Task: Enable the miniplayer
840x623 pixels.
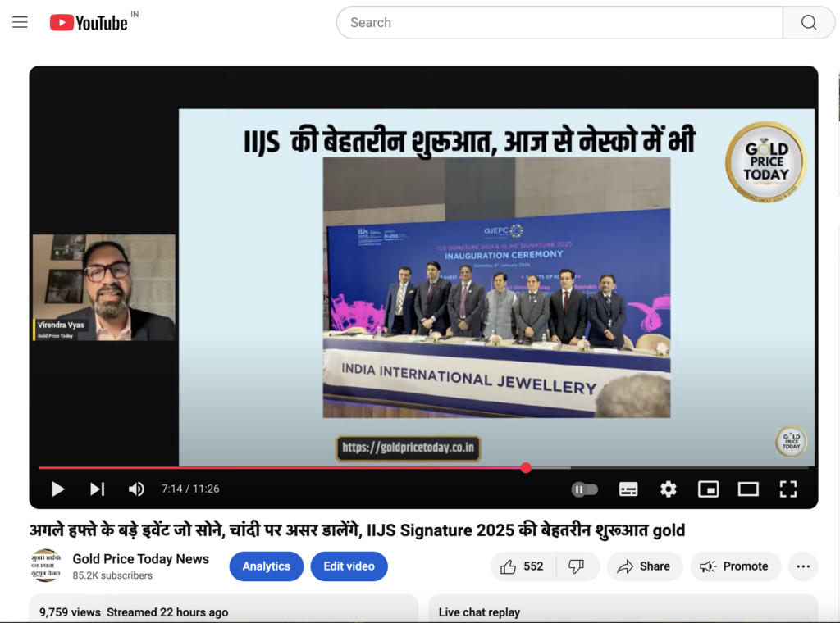Action: tap(708, 489)
